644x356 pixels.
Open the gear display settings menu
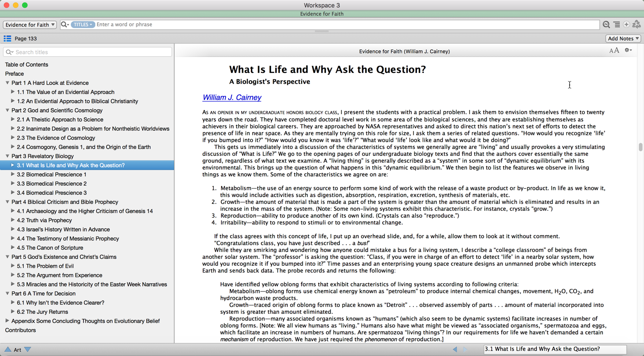point(628,50)
